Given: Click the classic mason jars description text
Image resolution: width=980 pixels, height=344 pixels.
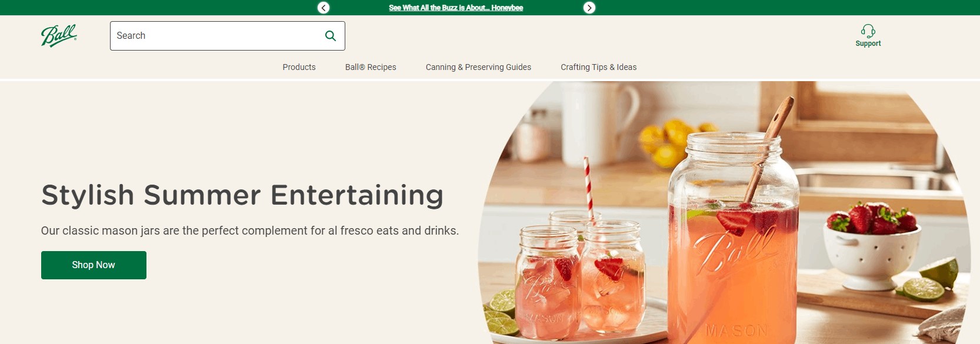Looking at the screenshot, I should point(249,231).
